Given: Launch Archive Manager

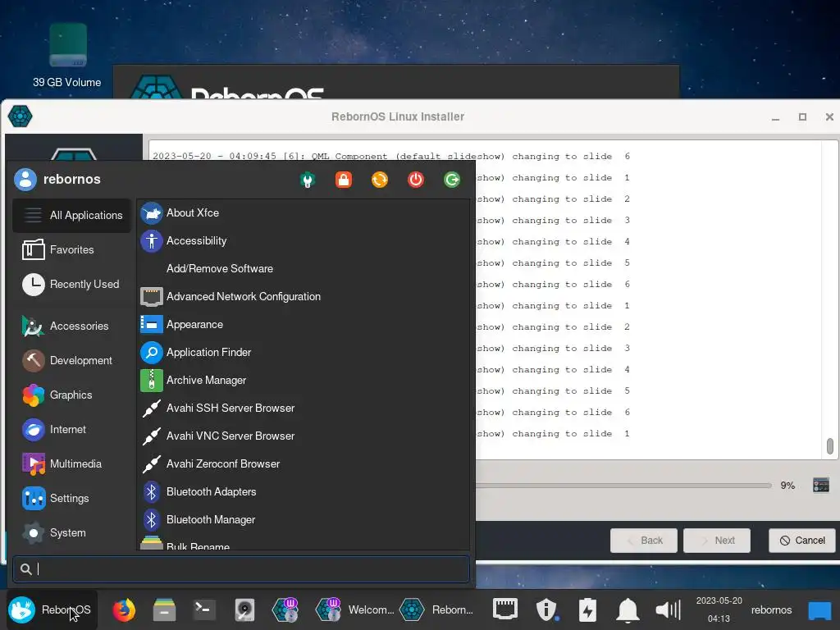Looking at the screenshot, I should pos(304,381).
